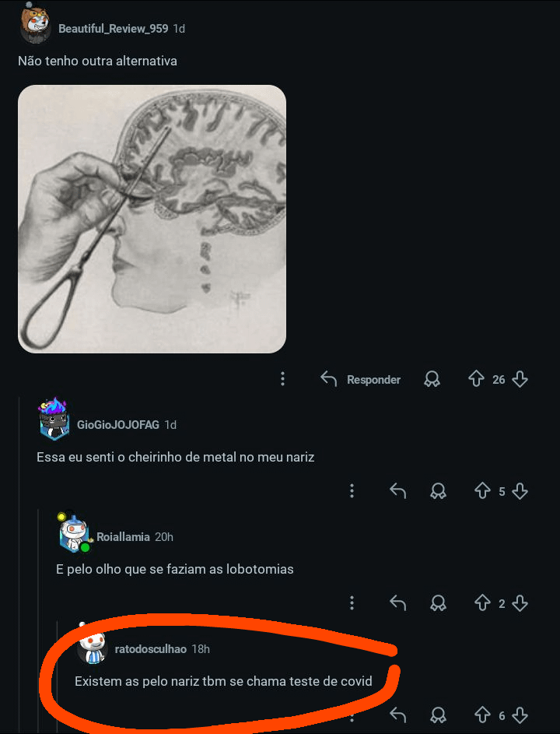Screen dimensions: 560x734
Task: Award GioGioJOJOFAG's comment
Action: (438, 491)
